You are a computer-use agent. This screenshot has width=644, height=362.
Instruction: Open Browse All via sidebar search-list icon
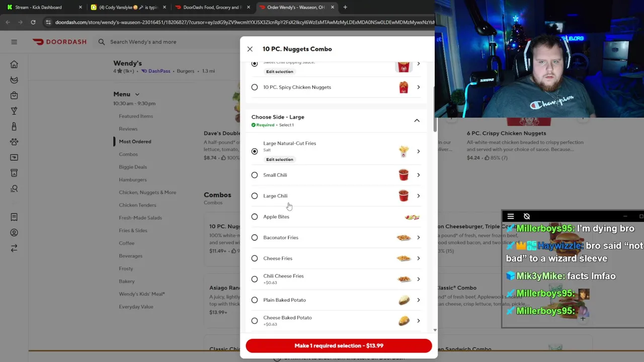click(14, 189)
